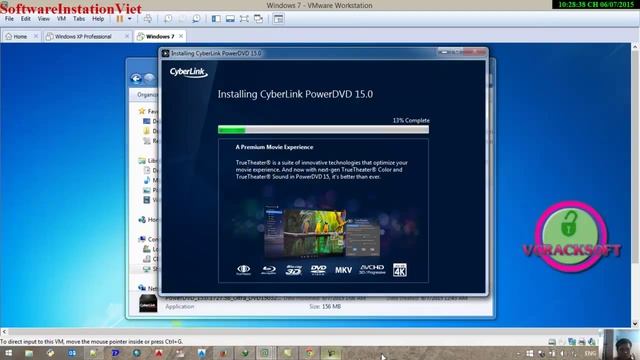The height and width of the screenshot is (360, 640).
Task: Select the Homegroup icon in Explorer tree
Action: [142, 220]
